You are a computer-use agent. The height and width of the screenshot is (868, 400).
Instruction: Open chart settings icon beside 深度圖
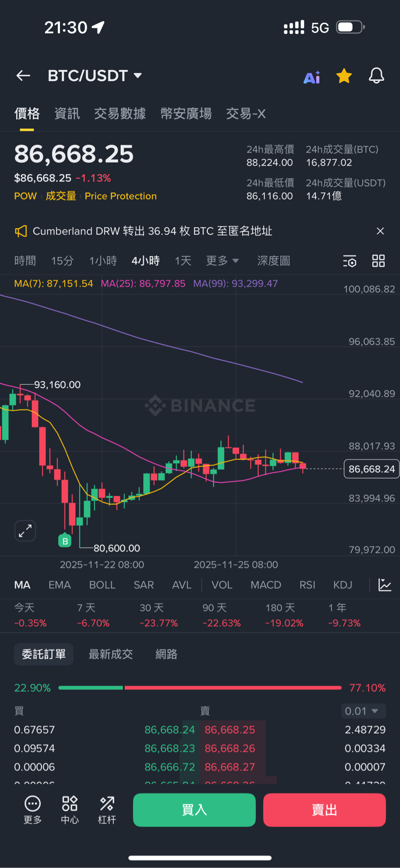point(349,261)
